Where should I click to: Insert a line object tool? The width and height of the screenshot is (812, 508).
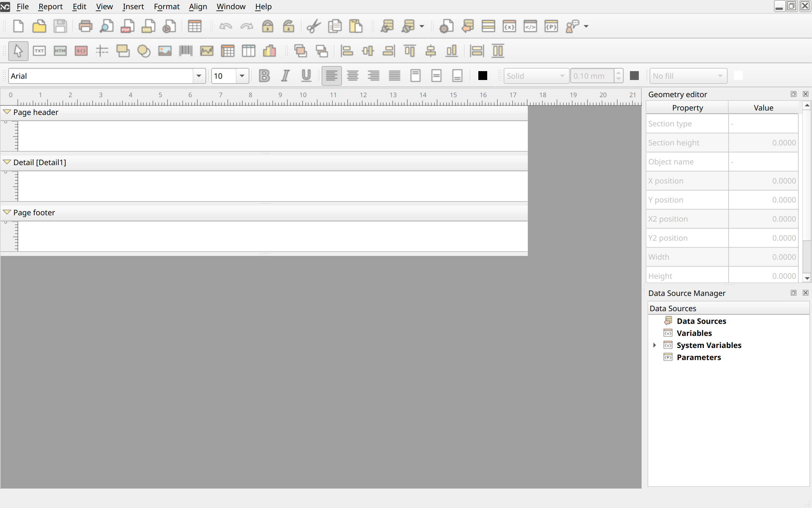(102, 51)
